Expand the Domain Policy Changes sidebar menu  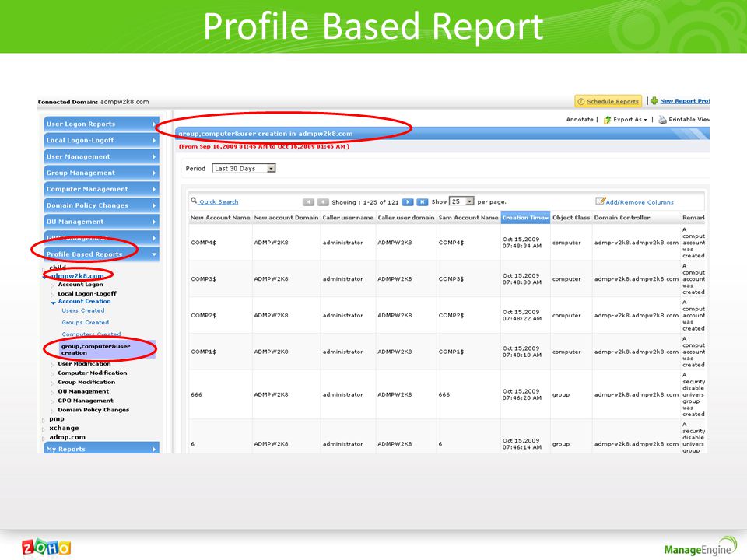click(x=101, y=205)
